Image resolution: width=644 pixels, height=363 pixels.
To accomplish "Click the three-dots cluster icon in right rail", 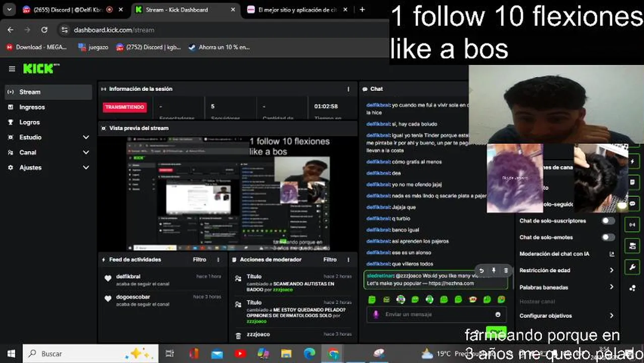I will [x=632, y=288].
